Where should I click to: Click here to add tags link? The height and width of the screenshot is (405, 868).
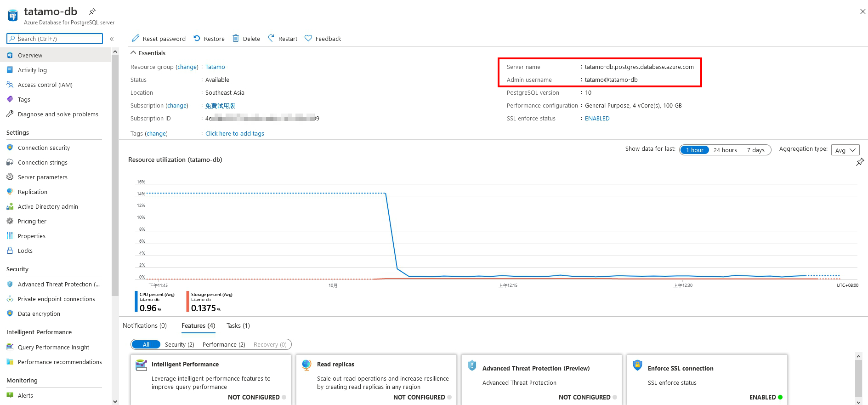[234, 133]
